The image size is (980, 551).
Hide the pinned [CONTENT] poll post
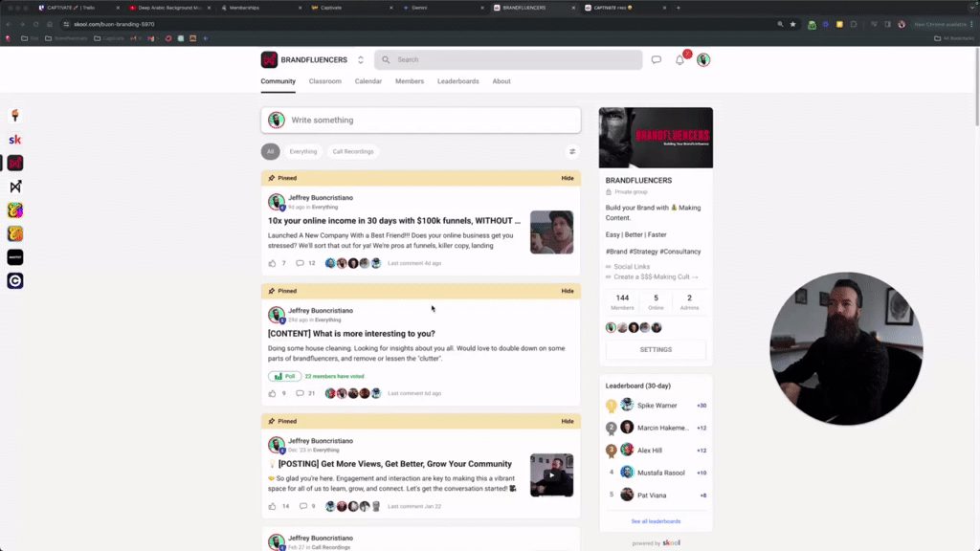[x=568, y=291]
